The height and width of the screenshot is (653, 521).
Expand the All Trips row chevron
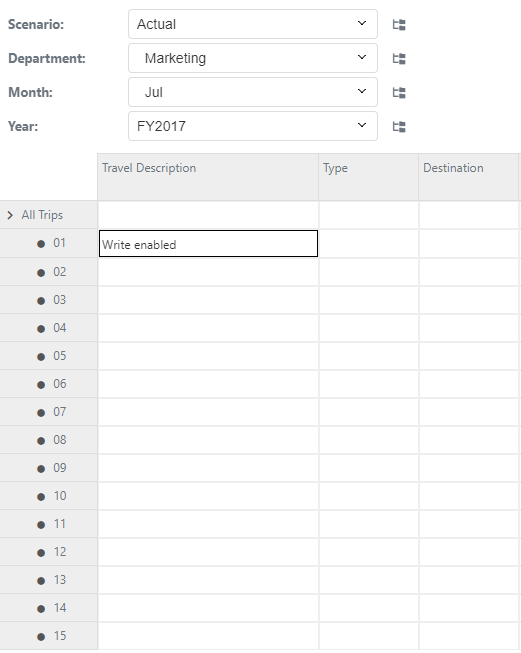[10, 215]
